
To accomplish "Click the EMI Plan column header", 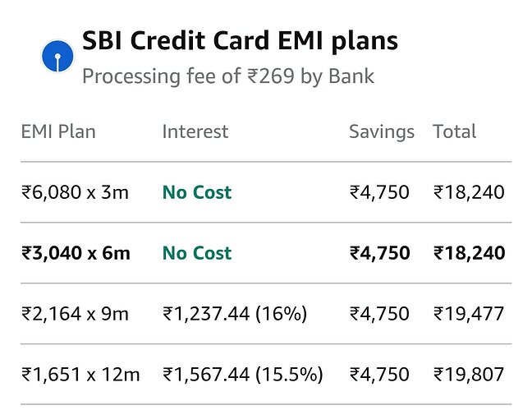I will click(x=58, y=131).
